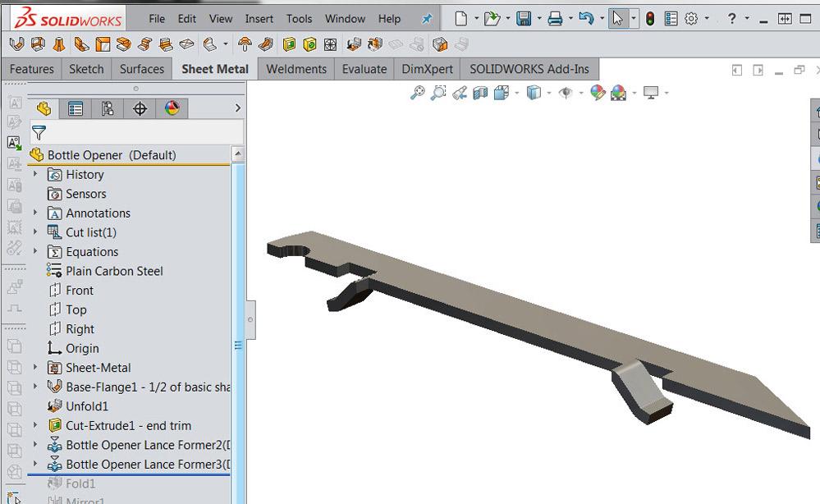The image size is (820, 504).
Task: Open the PropertyManager tab in the panel
Action: pyautogui.click(x=76, y=108)
